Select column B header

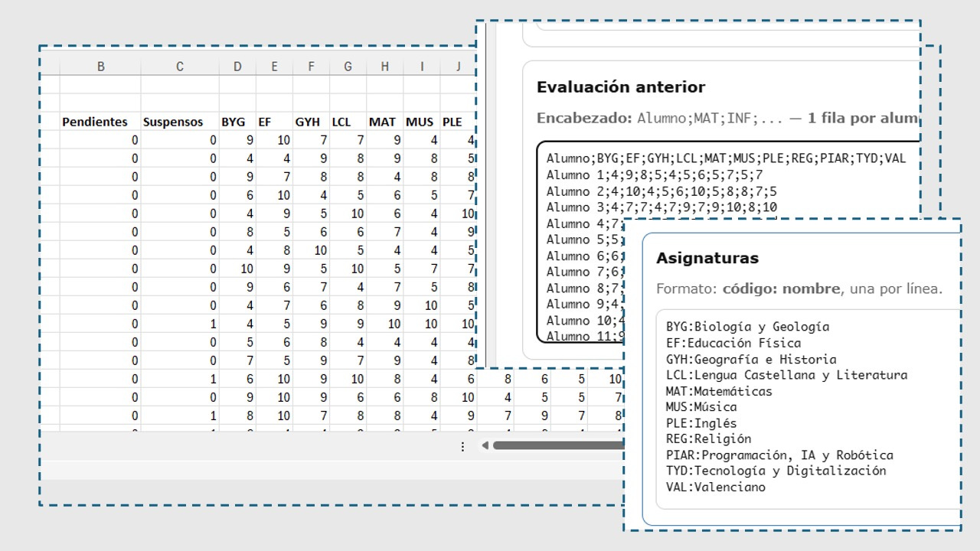pyautogui.click(x=100, y=67)
